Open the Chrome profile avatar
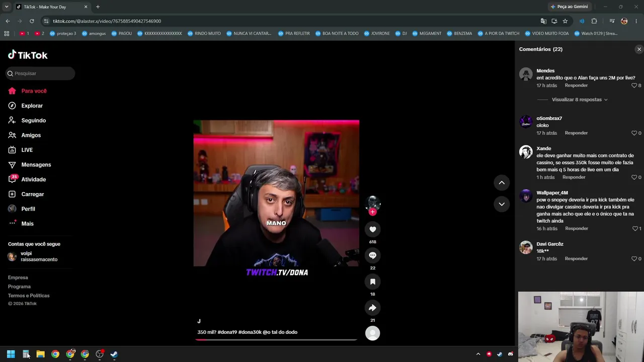644x362 pixels. 624,21
